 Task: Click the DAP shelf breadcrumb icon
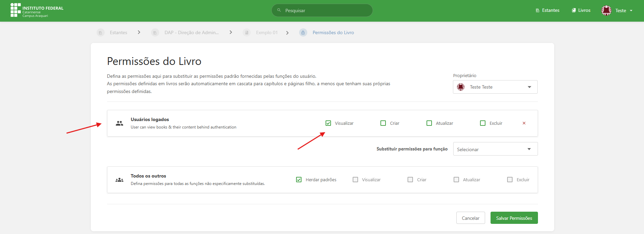pos(155,32)
